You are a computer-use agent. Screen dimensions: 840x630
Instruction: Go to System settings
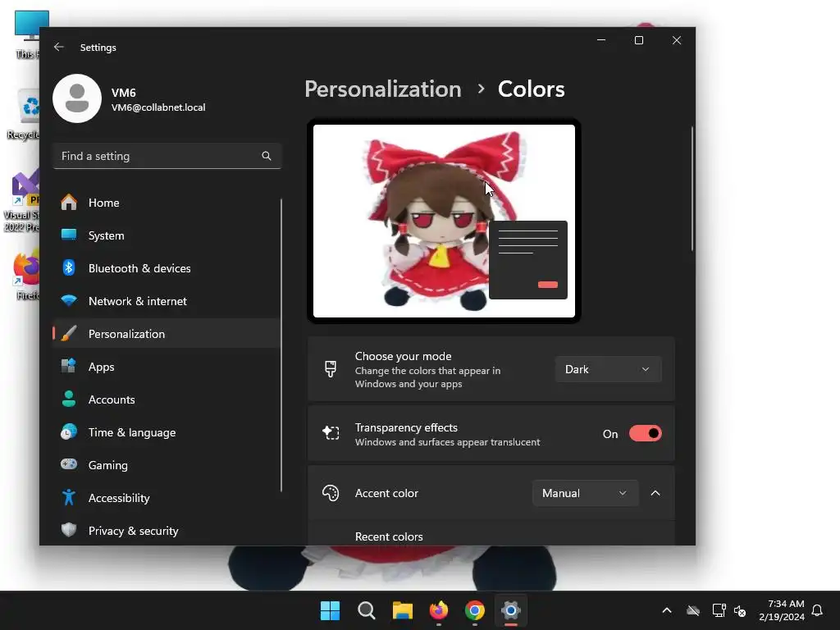[x=167, y=235]
